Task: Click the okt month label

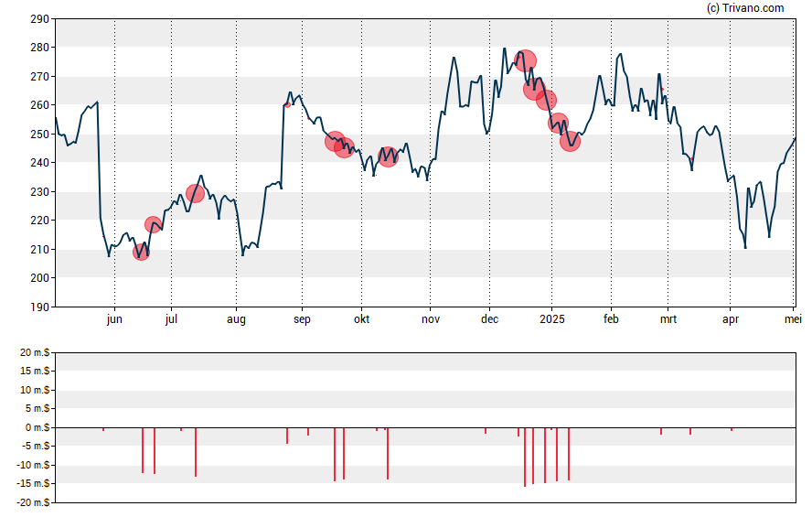Action: point(361,319)
